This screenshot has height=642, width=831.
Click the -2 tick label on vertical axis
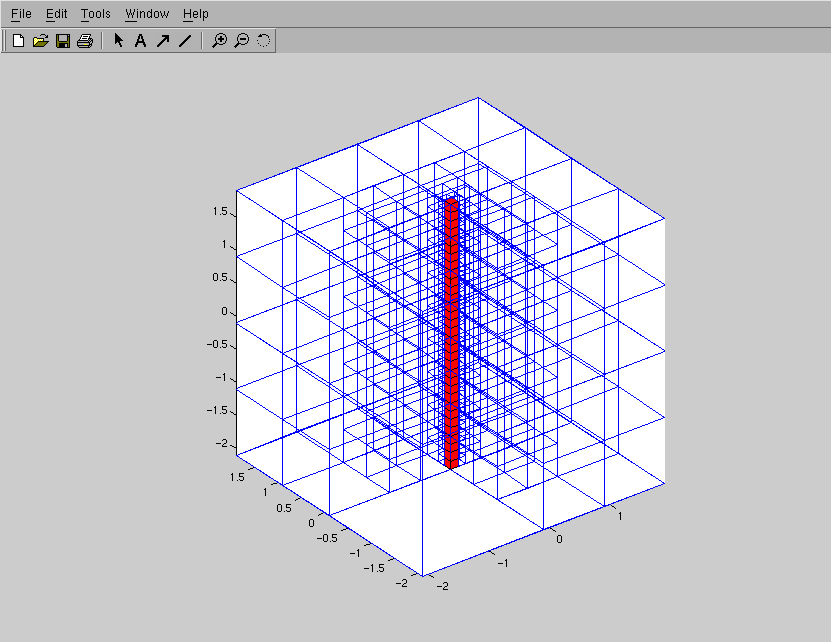(222, 444)
